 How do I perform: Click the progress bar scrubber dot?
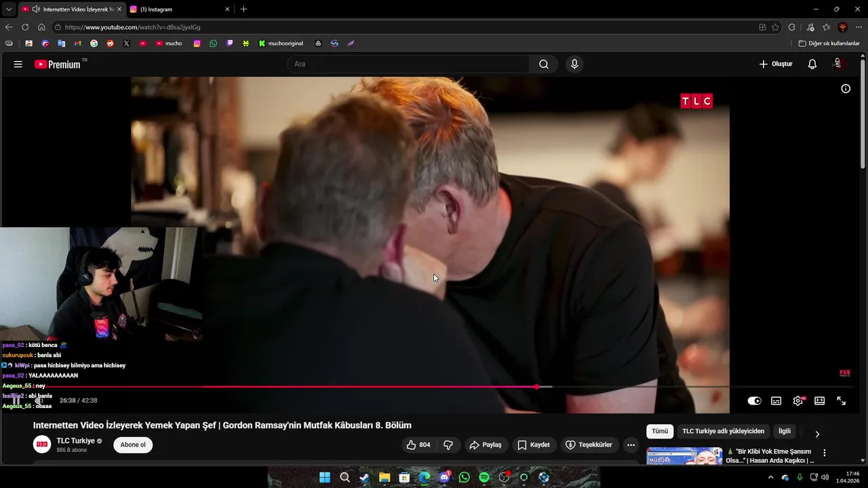(536, 387)
